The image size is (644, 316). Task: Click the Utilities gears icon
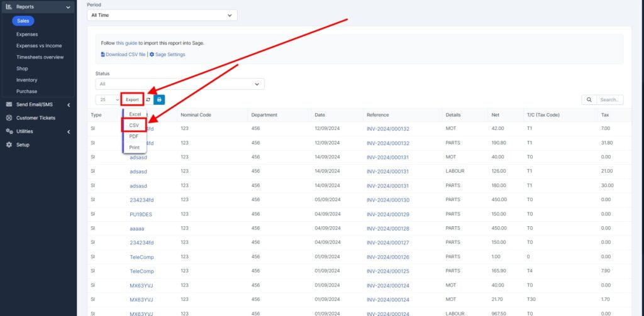click(x=9, y=131)
